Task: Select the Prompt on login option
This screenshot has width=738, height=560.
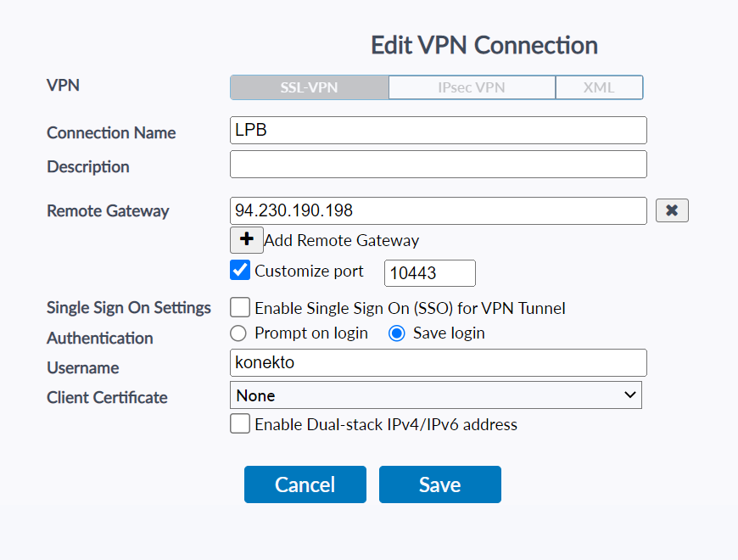Action: (x=239, y=333)
